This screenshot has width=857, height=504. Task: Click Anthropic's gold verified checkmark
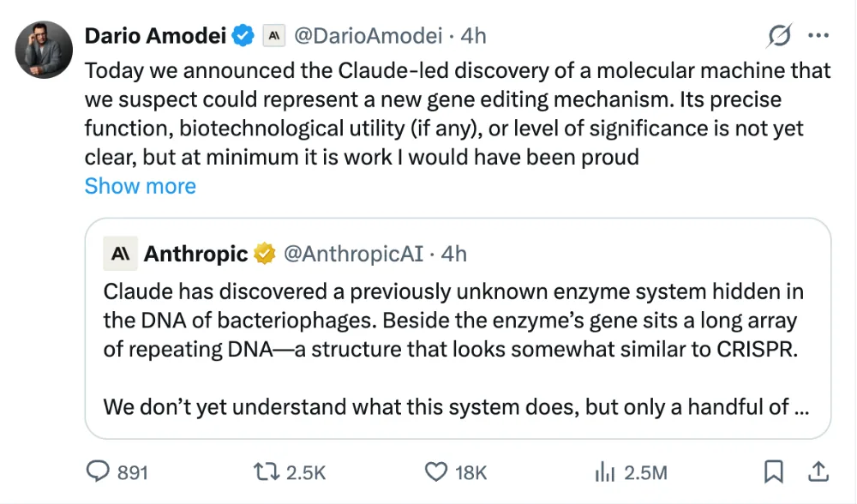click(x=265, y=254)
